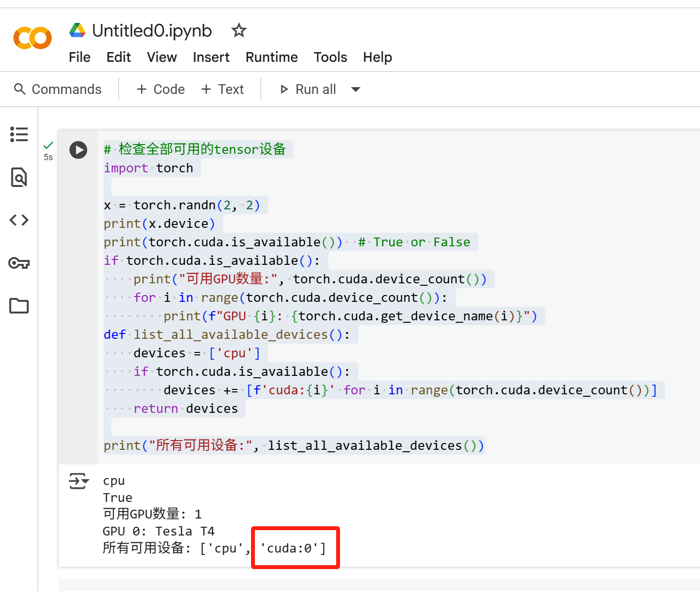The image size is (700, 591).
Task: Click the output line '可用GPU数量: 1'
Action: [x=152, y=514]
